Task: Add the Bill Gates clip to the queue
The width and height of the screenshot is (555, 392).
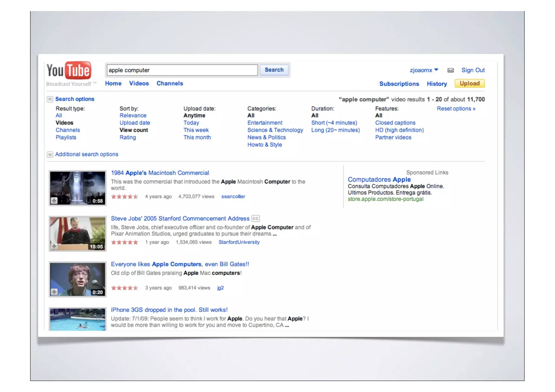Action: (54, 292)
